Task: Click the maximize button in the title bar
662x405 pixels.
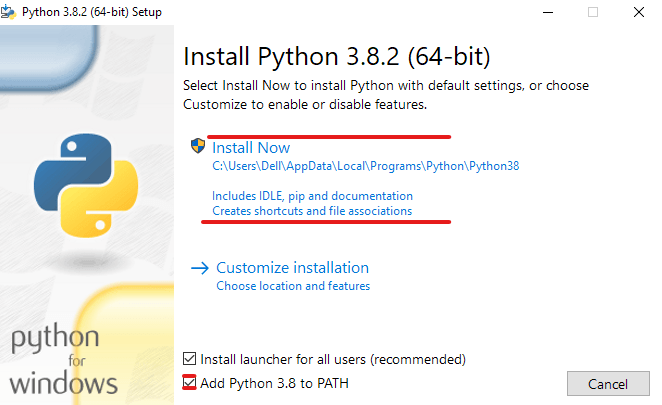Action: pyautogui.click(x=592, y=12)
